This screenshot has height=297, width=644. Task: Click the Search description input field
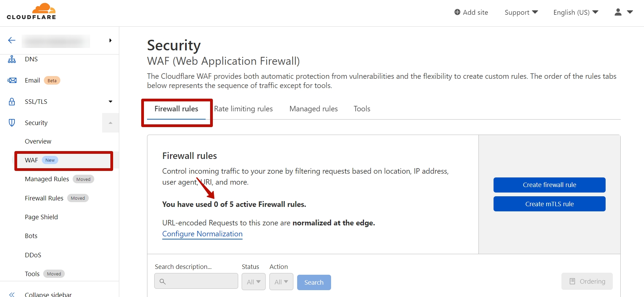[196, 281]
